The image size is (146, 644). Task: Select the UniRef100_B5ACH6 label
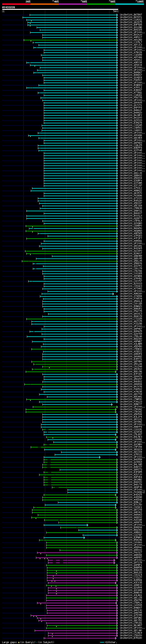[x=131, y=540]
